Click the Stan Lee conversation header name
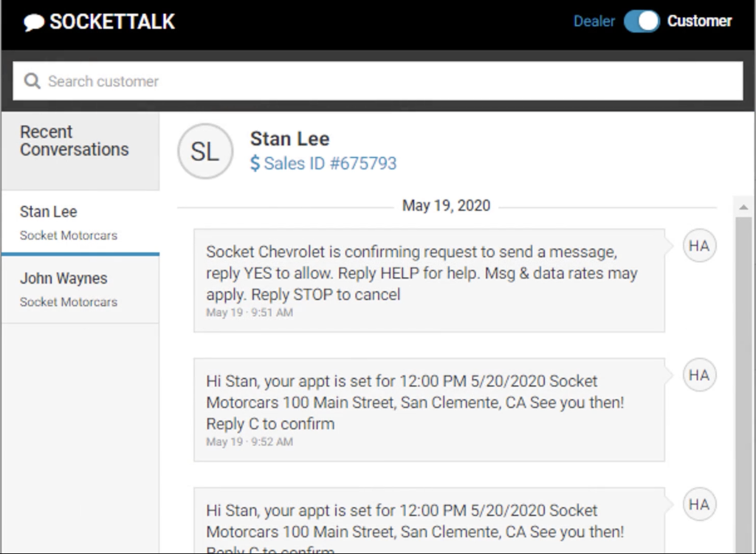This screenshot has height=554, width=756. pyautogui.click(x=289, y=139)
